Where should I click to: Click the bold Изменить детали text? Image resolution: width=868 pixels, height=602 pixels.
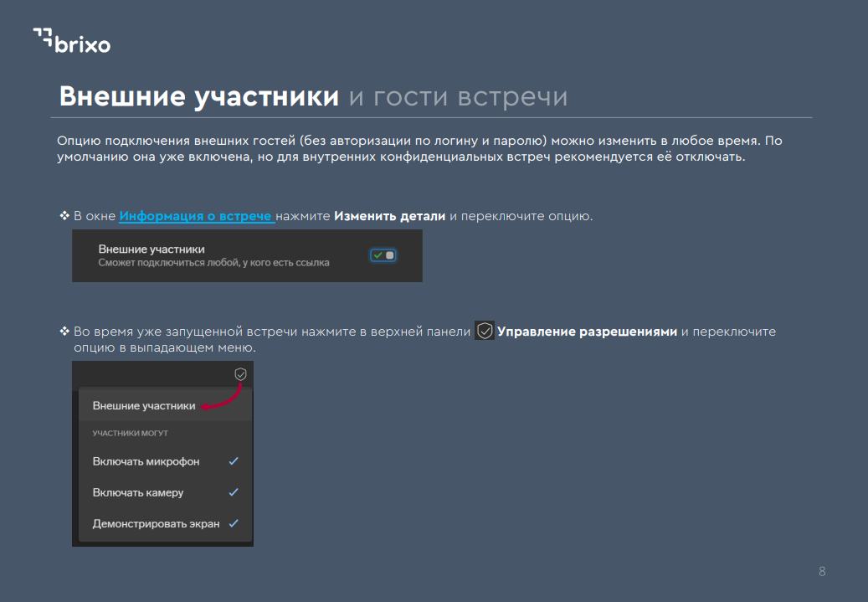[389, 216]
